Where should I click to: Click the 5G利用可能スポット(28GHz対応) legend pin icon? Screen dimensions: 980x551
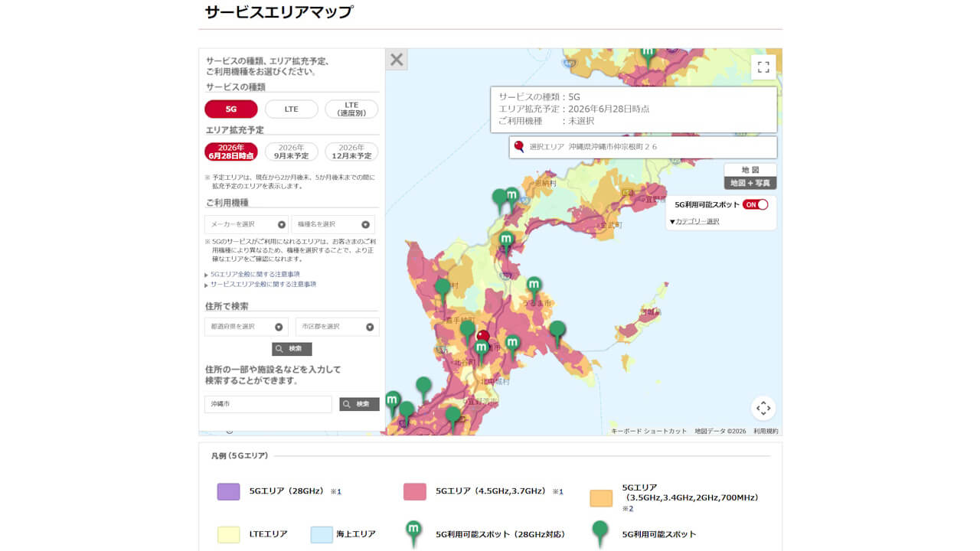tap(413, 534)
